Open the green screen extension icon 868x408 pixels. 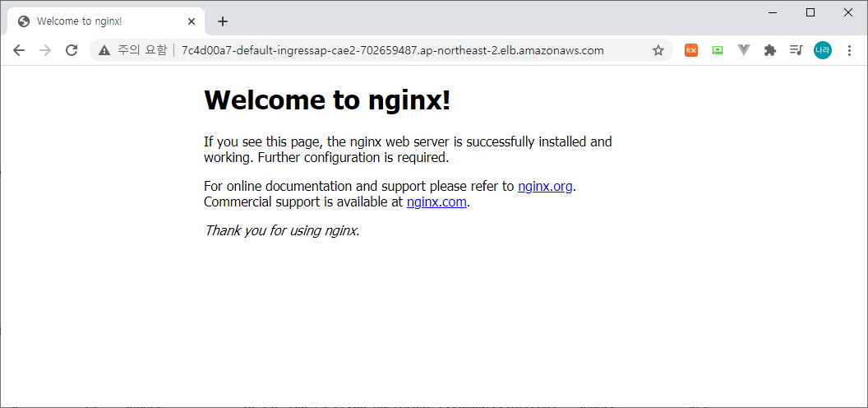pyautogui.click(x=718, y=50)
